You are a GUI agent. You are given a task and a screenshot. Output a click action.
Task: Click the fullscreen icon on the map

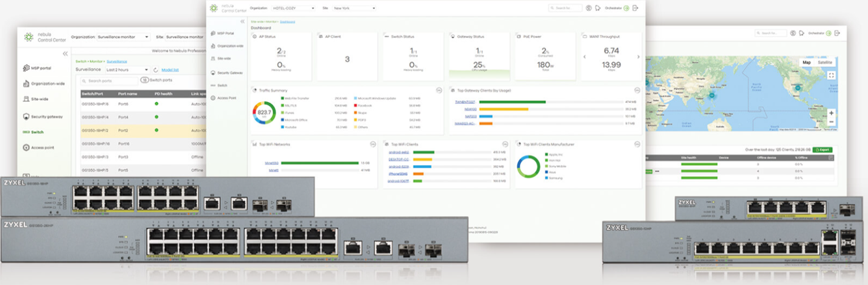pos(831,75)
